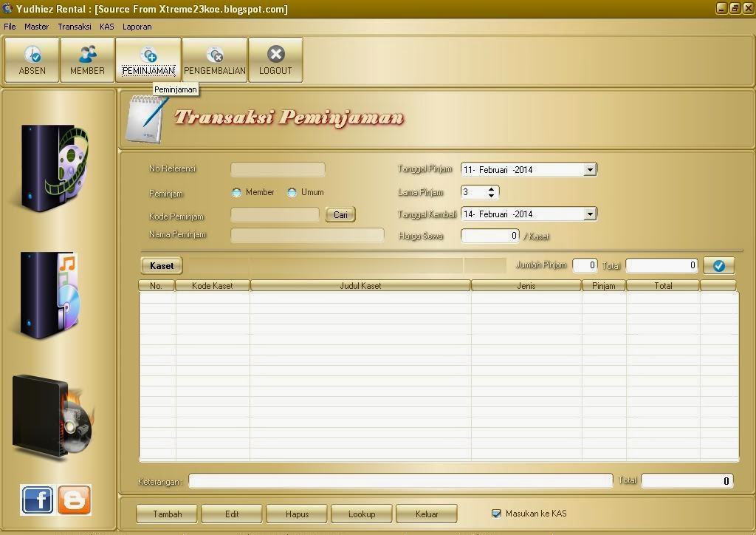Click the application icon in title bar

point(7,8)
